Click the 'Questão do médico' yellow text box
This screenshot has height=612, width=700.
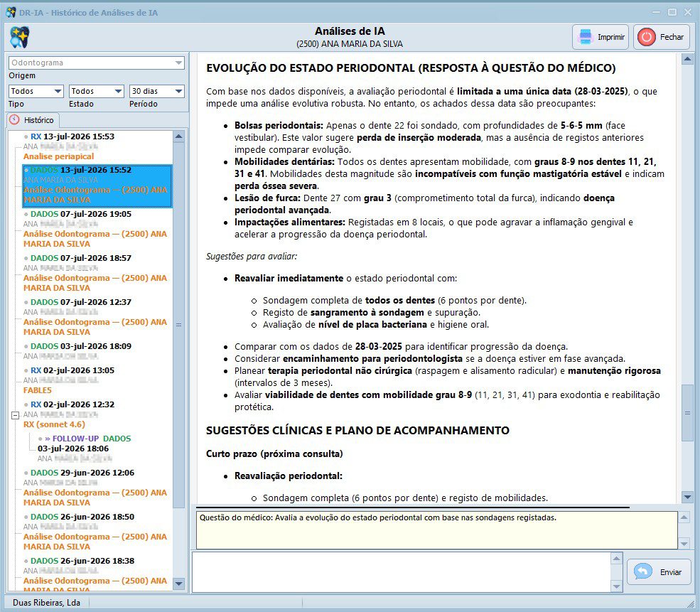[437, 530]
